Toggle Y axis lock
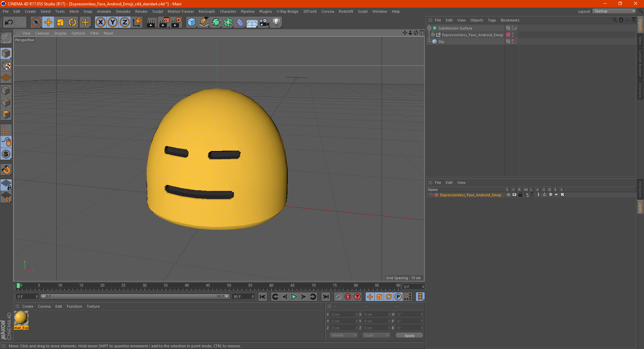 [x=113, y=22]
